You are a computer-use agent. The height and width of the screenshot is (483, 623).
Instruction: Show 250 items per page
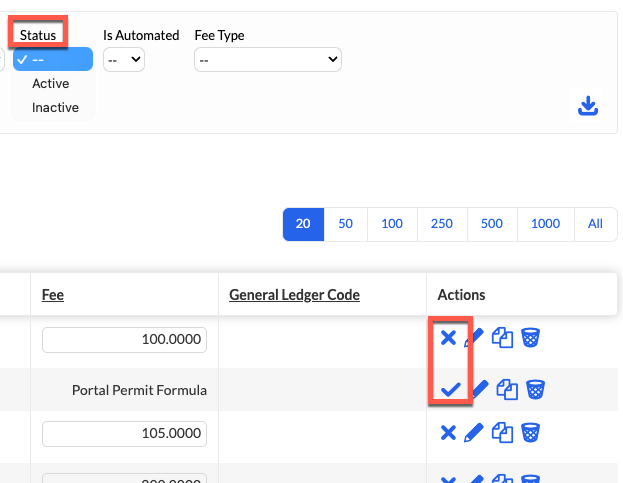(x=442, y=224)
